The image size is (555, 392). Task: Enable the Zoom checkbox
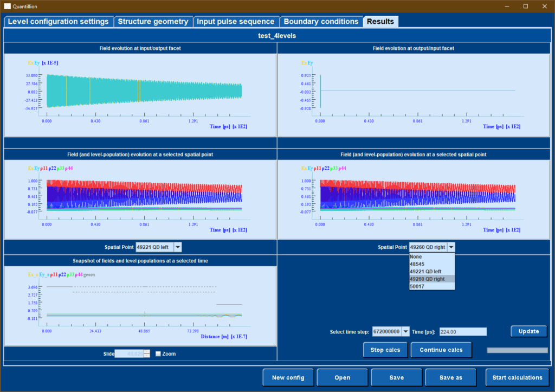click(x=158, y=354)
